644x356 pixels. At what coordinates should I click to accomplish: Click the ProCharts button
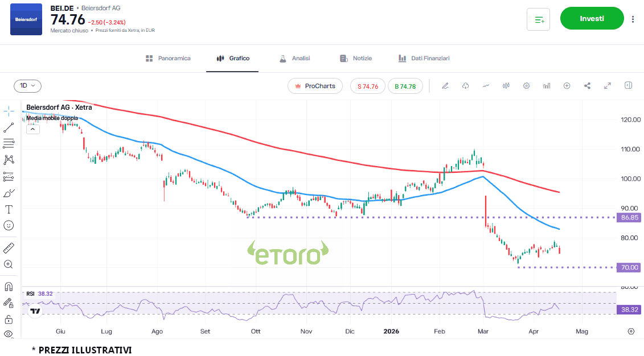tap(315, 86)
